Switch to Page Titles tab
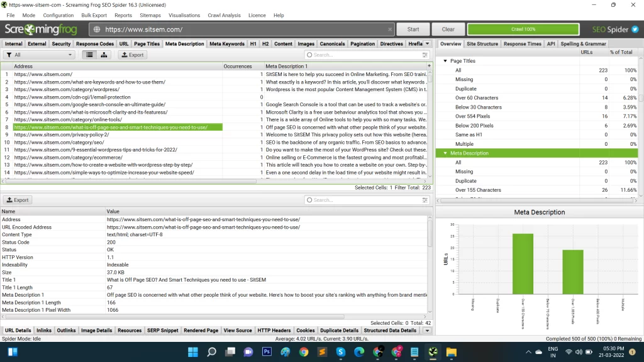The height and width of the screenshot is (362, 644). tap(147, 44)
